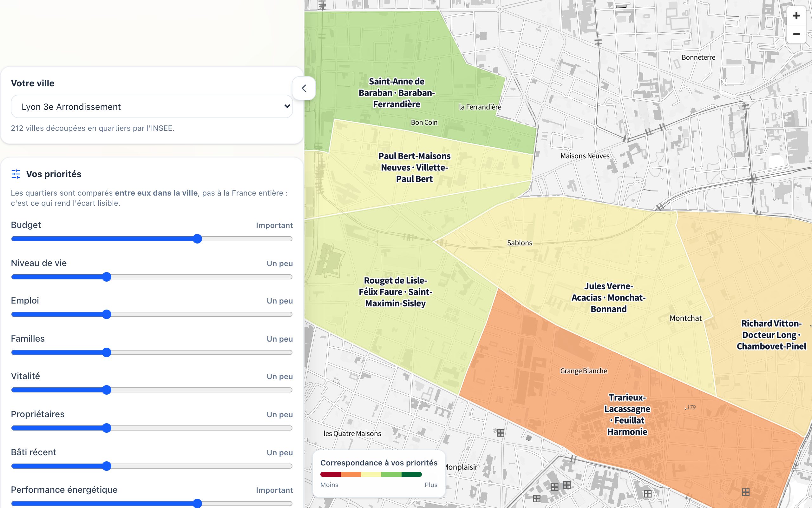Adjust the Bâti récent slider
The height and width of the screenshot is (508, 812).
152,466
